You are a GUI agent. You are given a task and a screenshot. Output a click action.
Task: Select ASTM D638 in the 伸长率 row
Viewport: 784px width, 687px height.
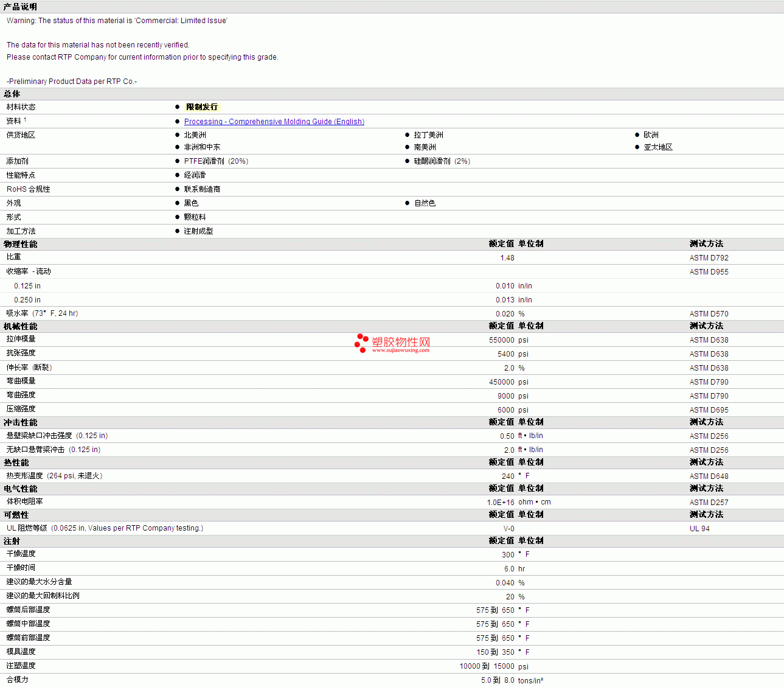coord(709,368)
